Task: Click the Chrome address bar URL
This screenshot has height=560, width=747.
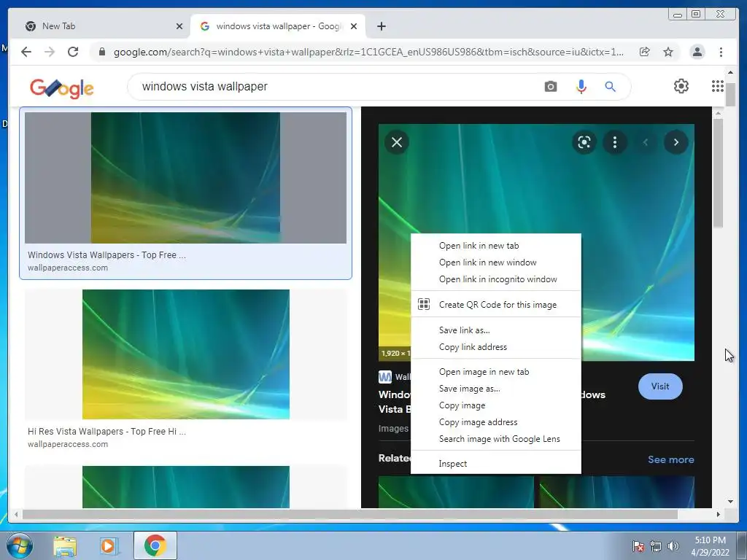Action: point(368,52)
